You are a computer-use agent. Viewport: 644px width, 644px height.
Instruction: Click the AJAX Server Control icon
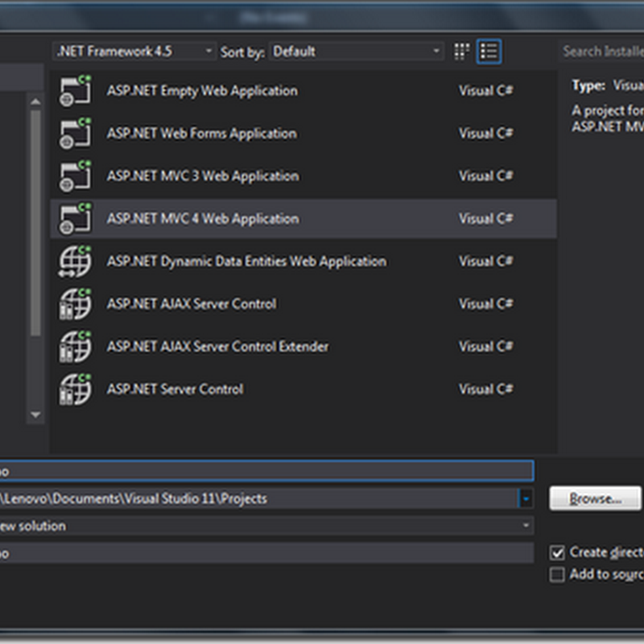(75, 304)
